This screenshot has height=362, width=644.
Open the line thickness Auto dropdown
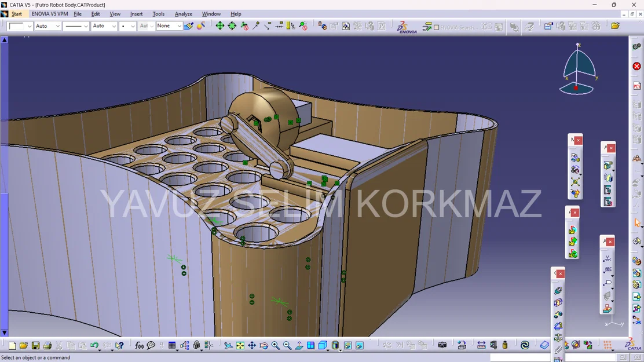pyautogui.click(x=103, y=25)
